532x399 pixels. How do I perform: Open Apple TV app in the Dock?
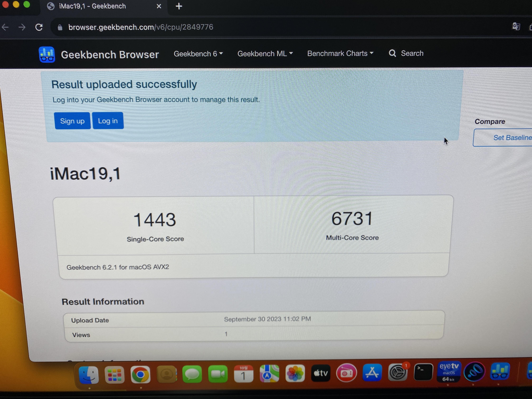pyautogui.click(x=321, y=373)
